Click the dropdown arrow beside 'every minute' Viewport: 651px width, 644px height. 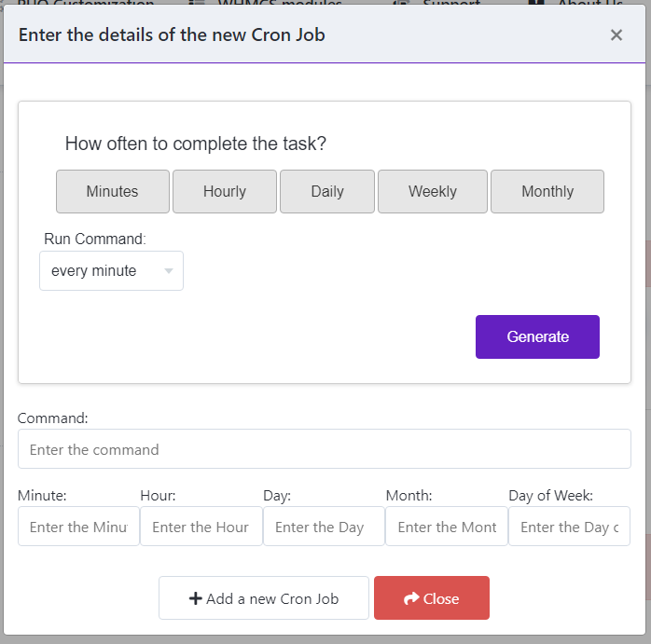[168, 271]
